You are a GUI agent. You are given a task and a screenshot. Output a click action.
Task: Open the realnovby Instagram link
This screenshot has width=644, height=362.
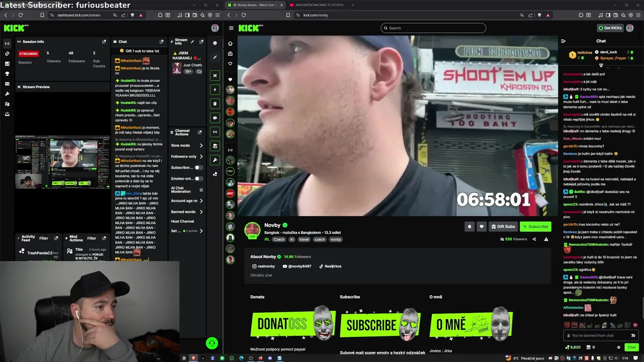[x=264, y=266]
